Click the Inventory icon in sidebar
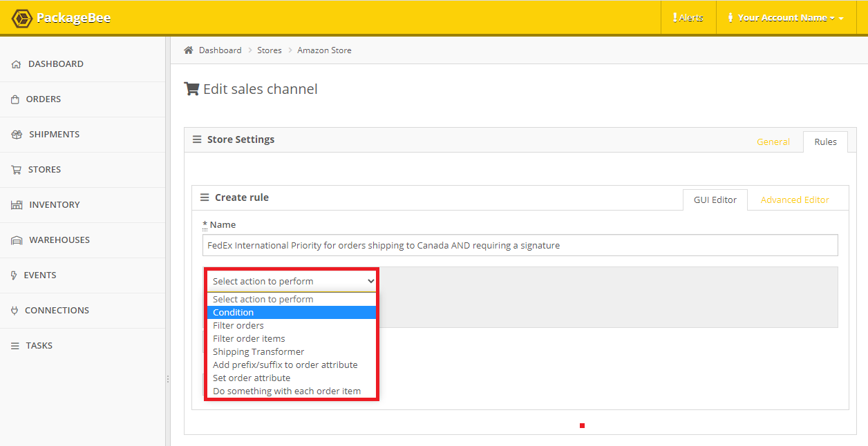This screenshot has width=868, height=446. [x=17, y=205]
